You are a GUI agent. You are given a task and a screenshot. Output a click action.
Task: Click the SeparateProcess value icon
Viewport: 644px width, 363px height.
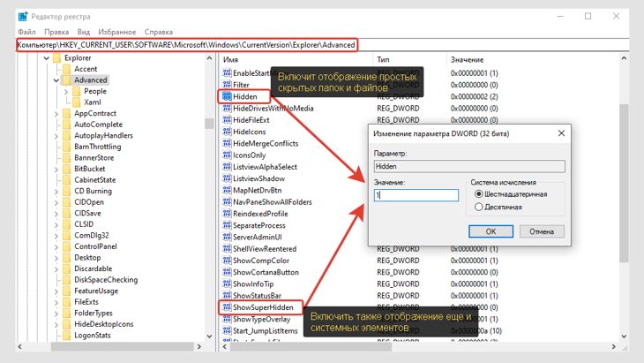coord(227,225)
